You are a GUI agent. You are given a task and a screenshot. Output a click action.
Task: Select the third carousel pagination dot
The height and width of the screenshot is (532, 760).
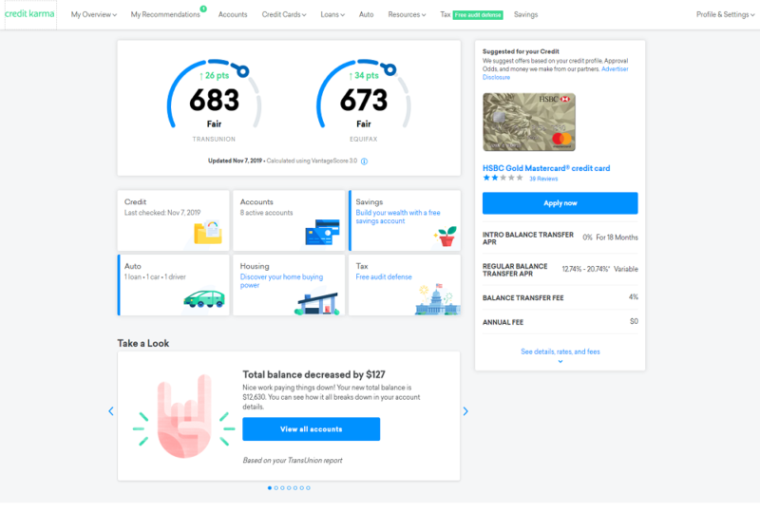point(282,488)
